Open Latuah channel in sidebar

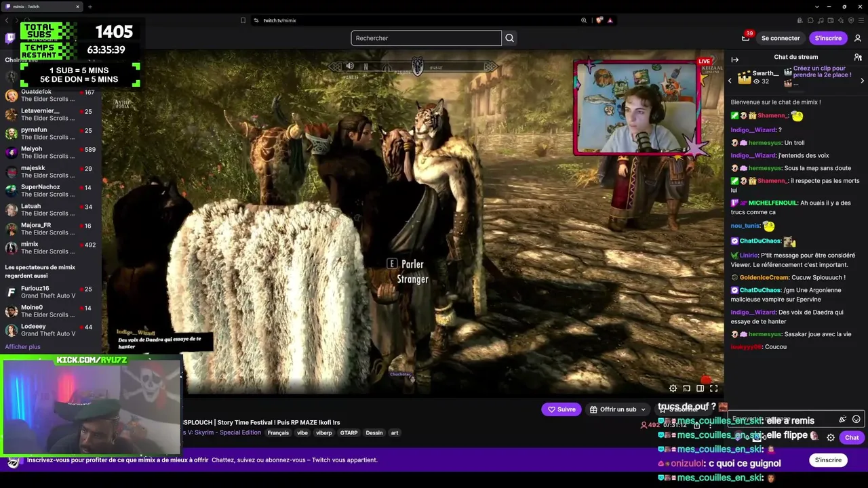[51, 209]
